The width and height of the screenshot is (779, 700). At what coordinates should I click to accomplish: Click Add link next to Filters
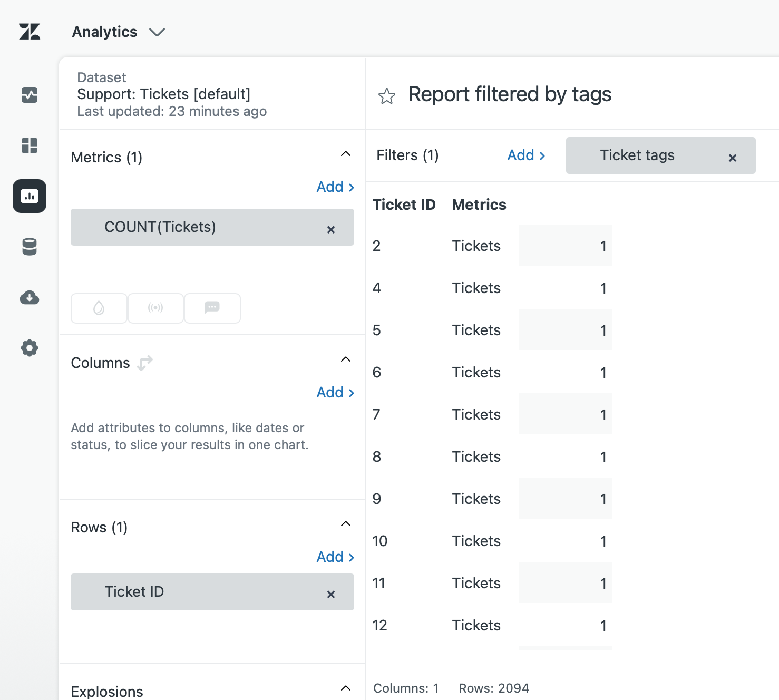(526, 155)
